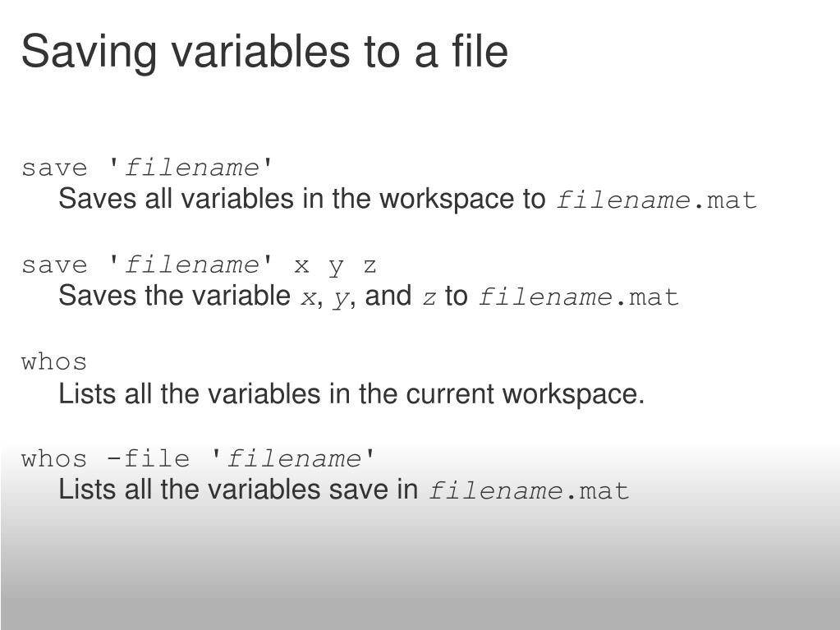Click the slide title 'Saving variables to a file'
Screen dimensions: 840x630
point(264,52)
